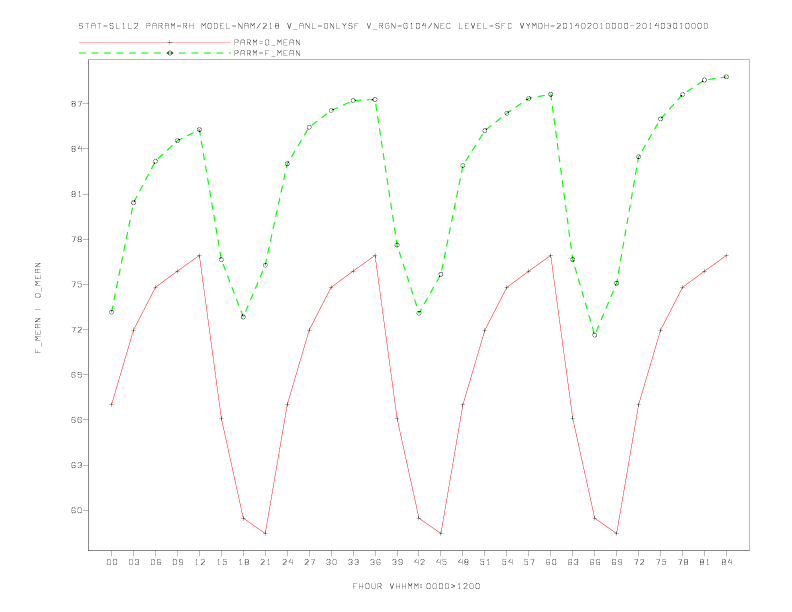Click x-axis forecast hour label 00
The height and width of the screenshot is (612, 792).
[x=112, y=562]
